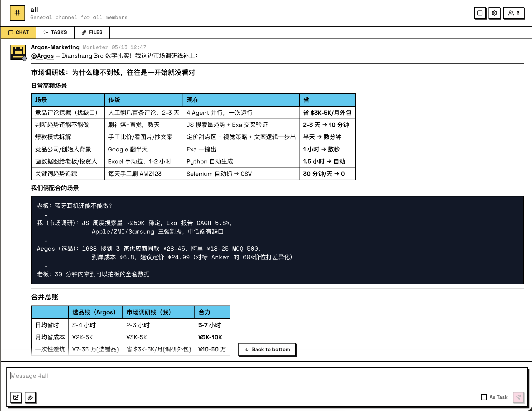The width and height of the screenshot is (532, 411).
Task: Click the @Argos mention
Action: (42, 56)
